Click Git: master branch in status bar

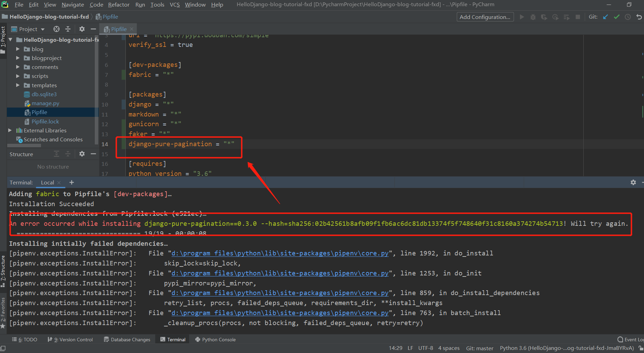480,348
